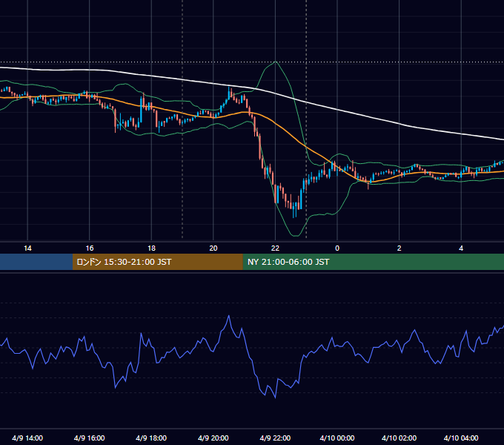
Task: Click the 4/9 22:00 date label
Action: 275,438
